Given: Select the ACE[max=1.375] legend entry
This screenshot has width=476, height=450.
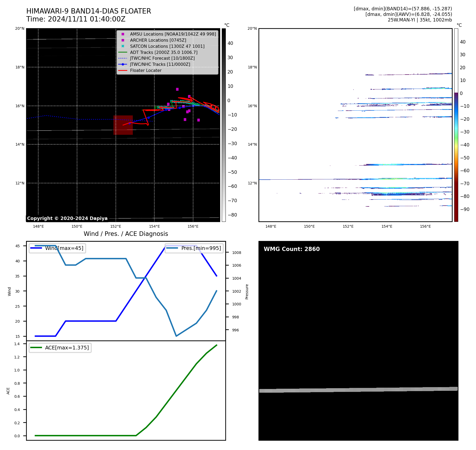Looking at the screenshot, I should [60, 348].
